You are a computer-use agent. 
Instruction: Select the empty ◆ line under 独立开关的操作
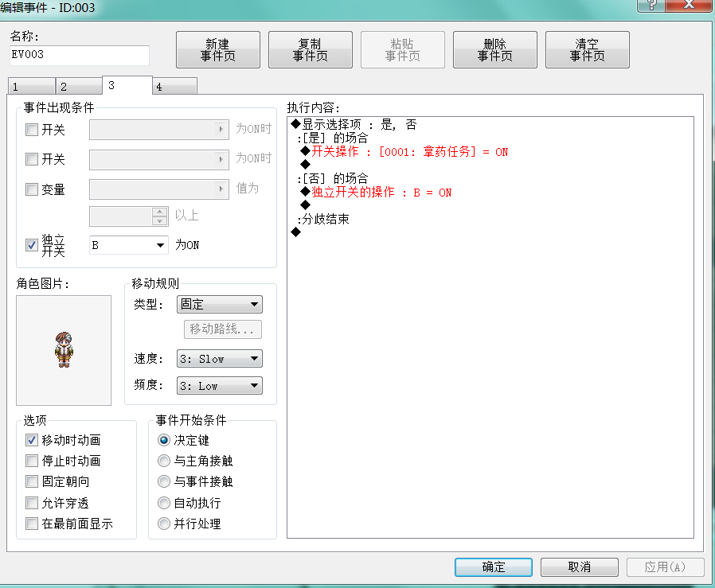(x=306, y=205)
